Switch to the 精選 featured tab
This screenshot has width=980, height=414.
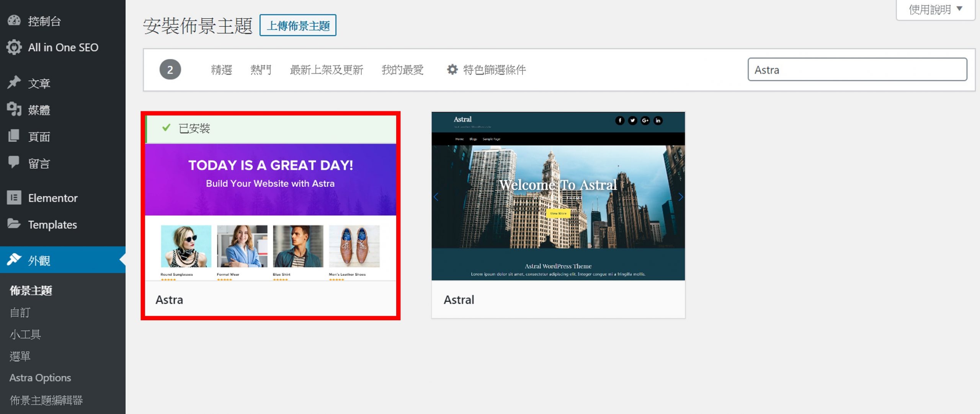pos(222,70)
